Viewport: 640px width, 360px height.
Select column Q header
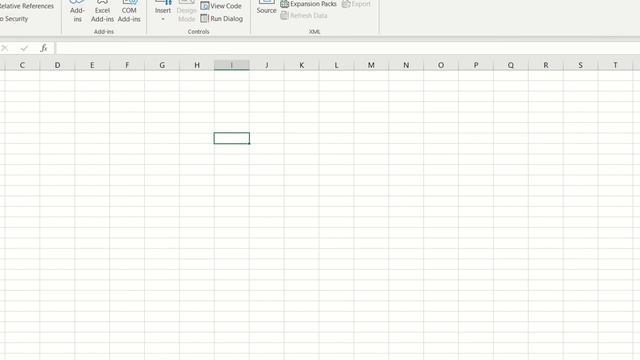(511, 65)
